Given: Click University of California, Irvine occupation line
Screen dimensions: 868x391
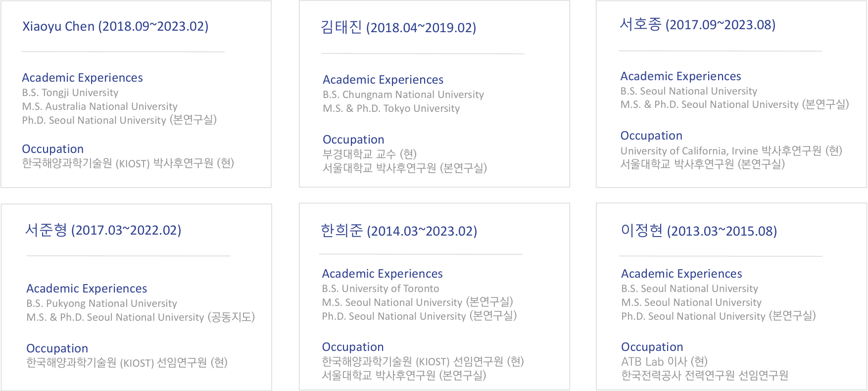Looking at the screenshot, I should click(x=731, y=150).
